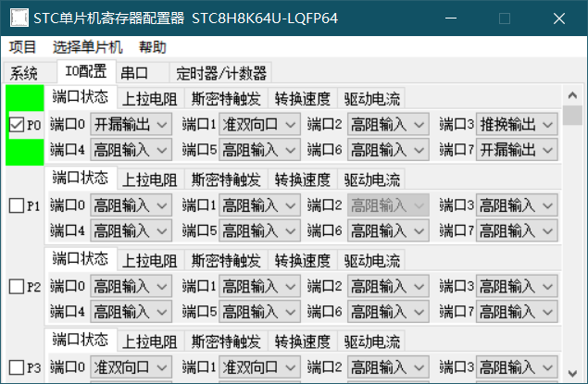This screenshot has height=384, width=588.
Task: Open P0 端口0 开漏输出 dropdown
Action: (x=131, y=124)
